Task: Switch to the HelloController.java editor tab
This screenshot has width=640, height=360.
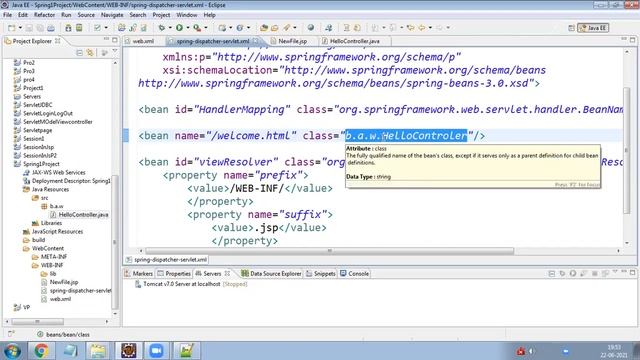Action: pos(354,41)
